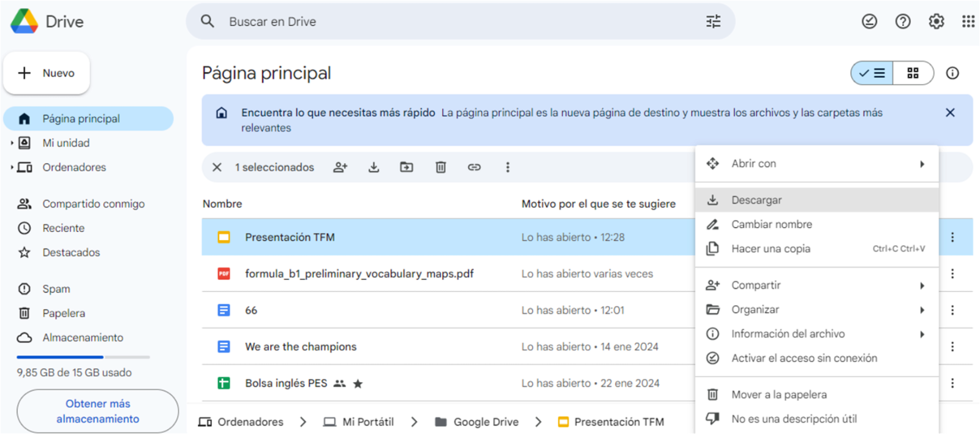The width and height of the screenshot is (980, 434).
Task: Open advanced search filter options icon
Action: click(714, 21)
